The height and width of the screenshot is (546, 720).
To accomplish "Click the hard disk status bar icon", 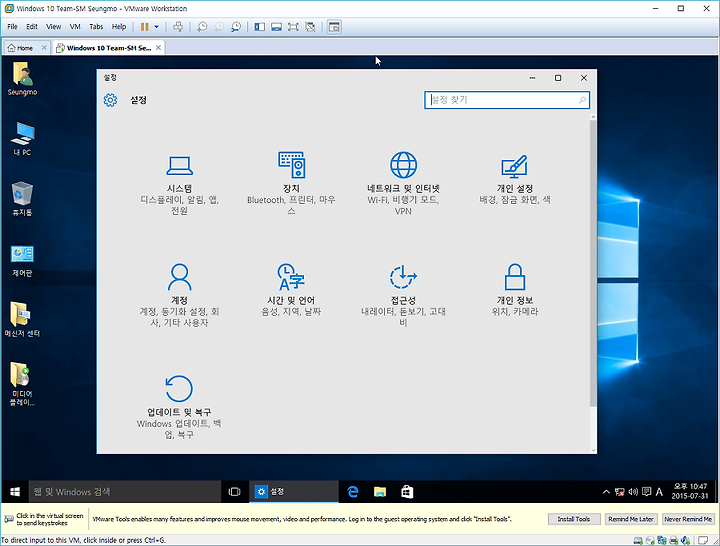I will 638,540.
